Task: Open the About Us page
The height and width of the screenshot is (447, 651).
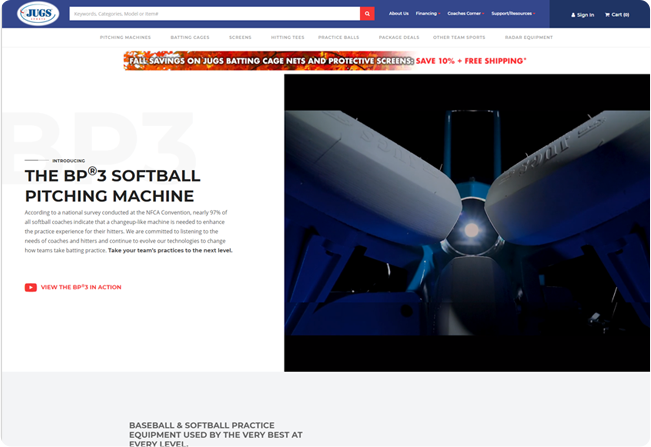Action: click(398, 14)
